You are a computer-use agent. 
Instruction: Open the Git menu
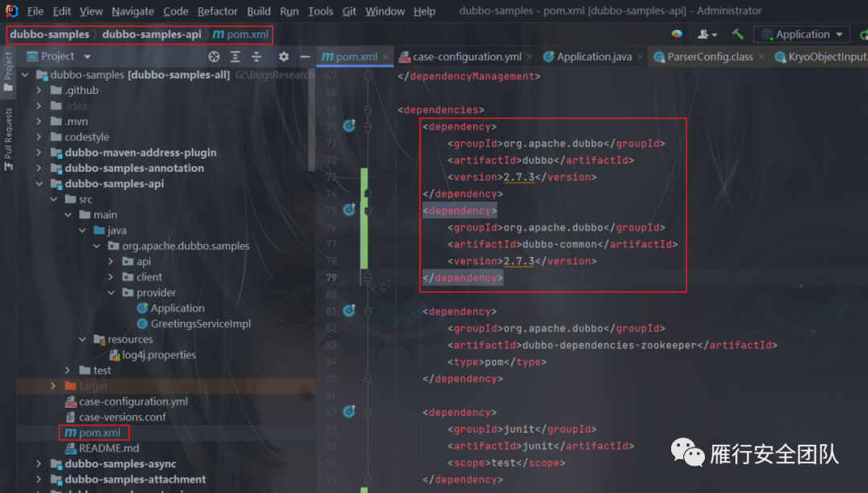[x=349, y=11]
